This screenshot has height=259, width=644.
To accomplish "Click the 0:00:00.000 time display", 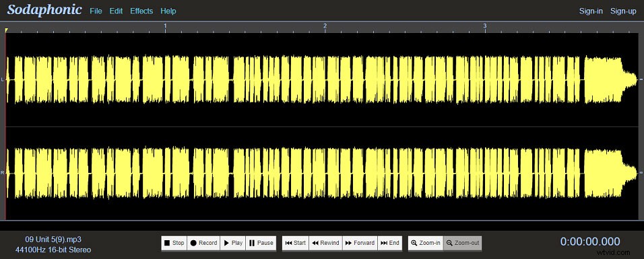I will point(590,242).
